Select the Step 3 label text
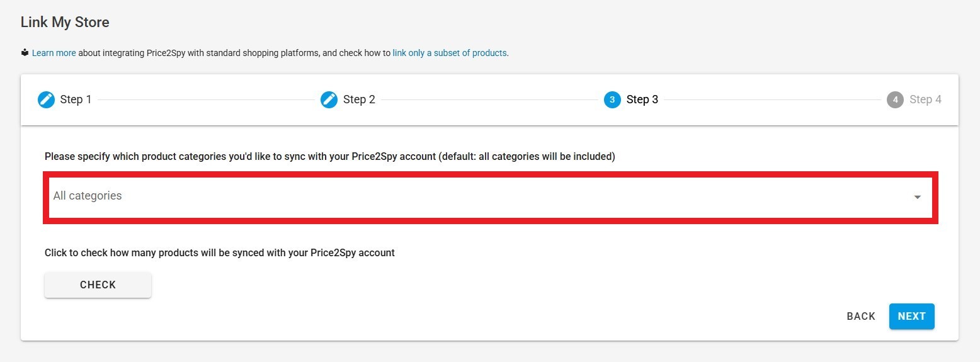 coord(642,99)
